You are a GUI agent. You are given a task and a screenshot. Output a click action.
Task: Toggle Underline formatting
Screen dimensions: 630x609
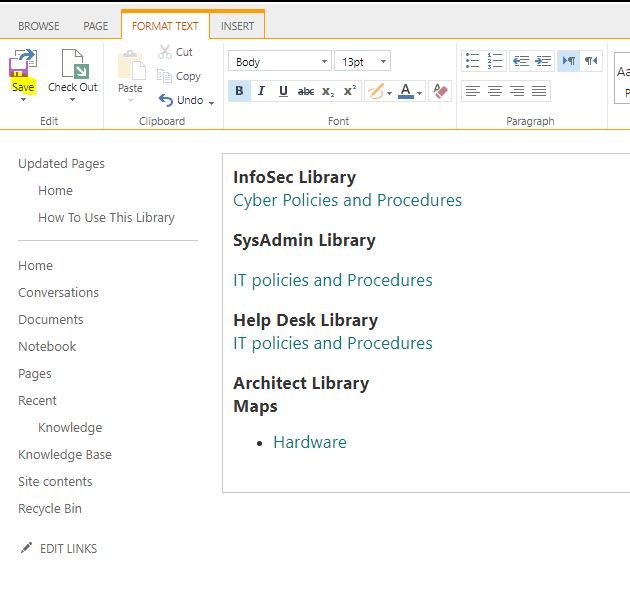click(x=283, y=91)
